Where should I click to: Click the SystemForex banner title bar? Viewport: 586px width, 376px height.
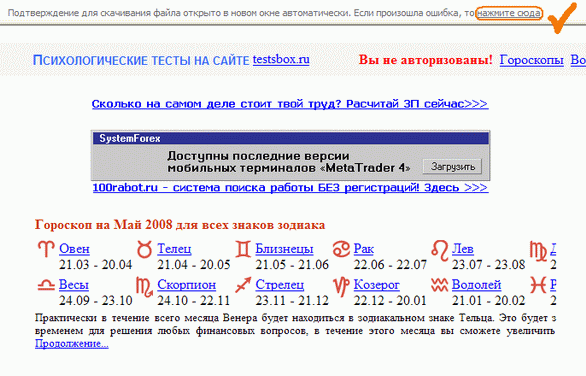290,138
